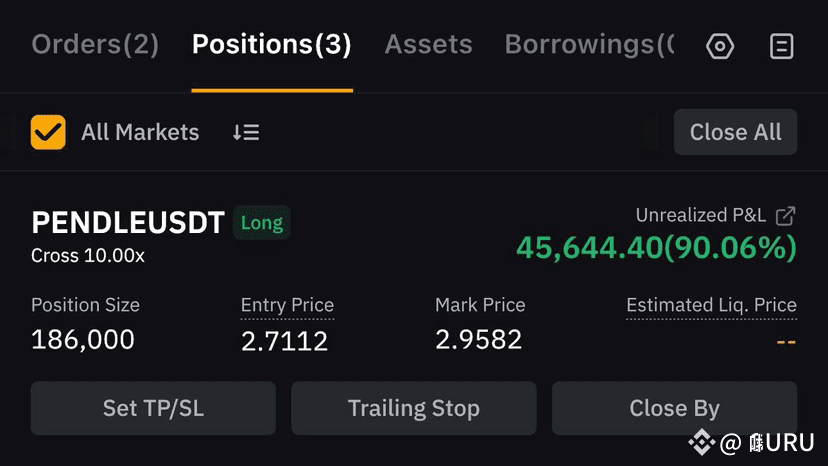Uncheck the All Markets checkbox
This screenshot has height=466, width=828.
(48, 132)
